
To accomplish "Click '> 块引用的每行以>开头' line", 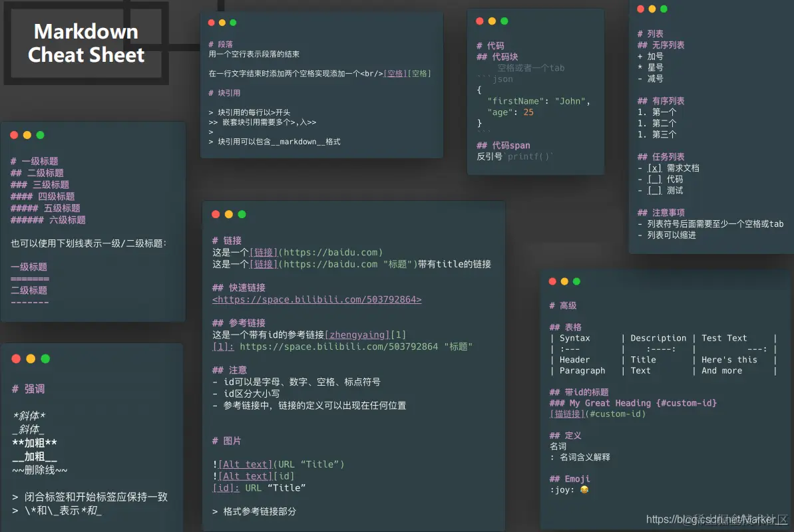I will 249,112.
